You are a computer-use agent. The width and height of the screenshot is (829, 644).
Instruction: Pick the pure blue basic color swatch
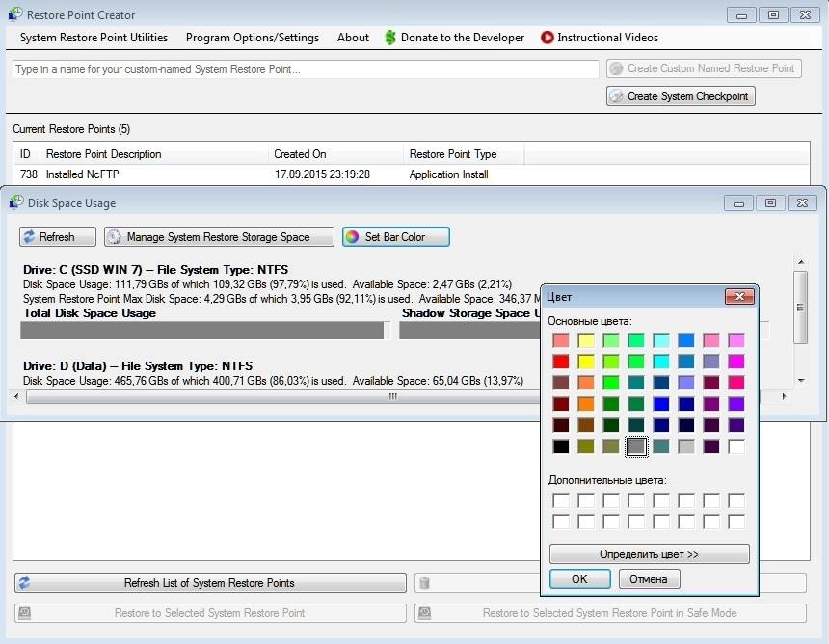661,404
